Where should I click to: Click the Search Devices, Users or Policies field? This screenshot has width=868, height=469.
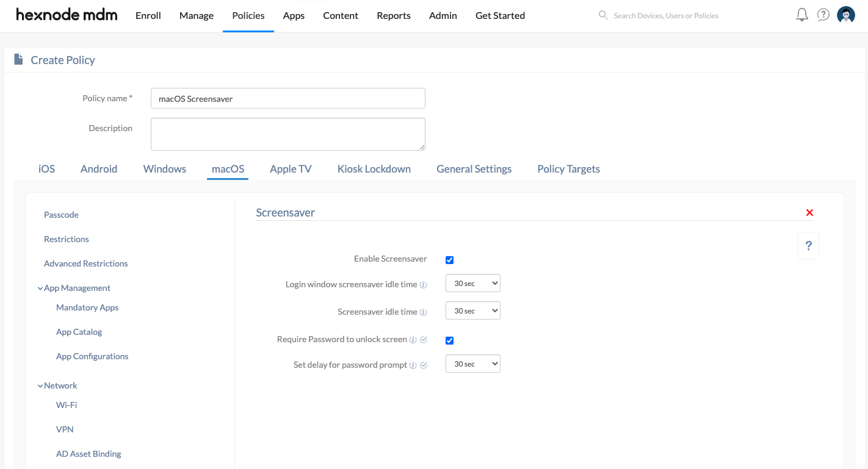(x=666, y=16)
